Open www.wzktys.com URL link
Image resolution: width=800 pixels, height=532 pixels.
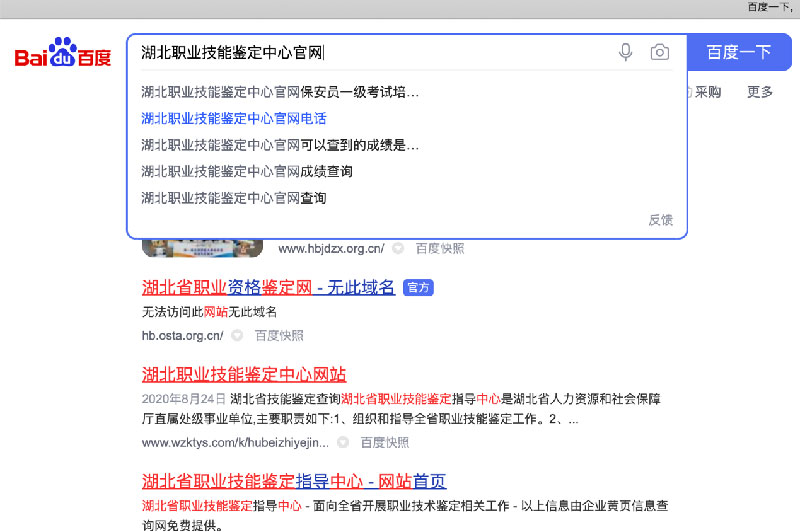pos(235,443)
